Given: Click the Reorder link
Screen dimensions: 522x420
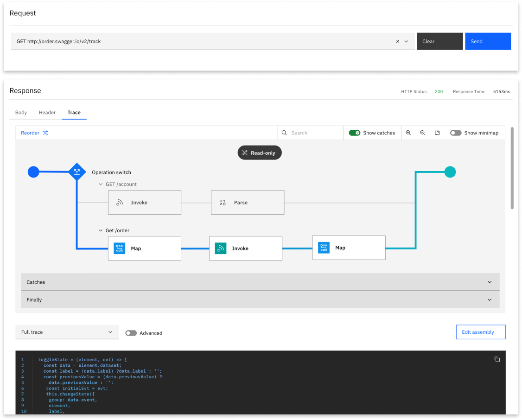Looking at the screenshot, I should point(30,133).
